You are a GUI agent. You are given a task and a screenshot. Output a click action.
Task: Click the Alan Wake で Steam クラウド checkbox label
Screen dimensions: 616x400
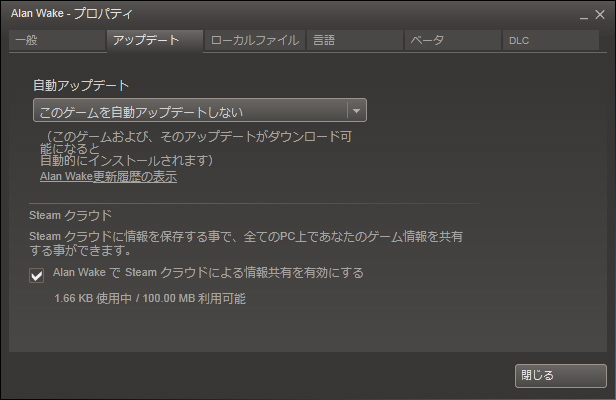[208, 272]
